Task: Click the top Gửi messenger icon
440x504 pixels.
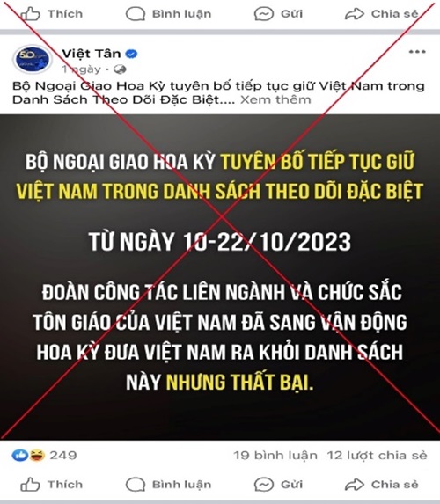Action: (264, 14)
